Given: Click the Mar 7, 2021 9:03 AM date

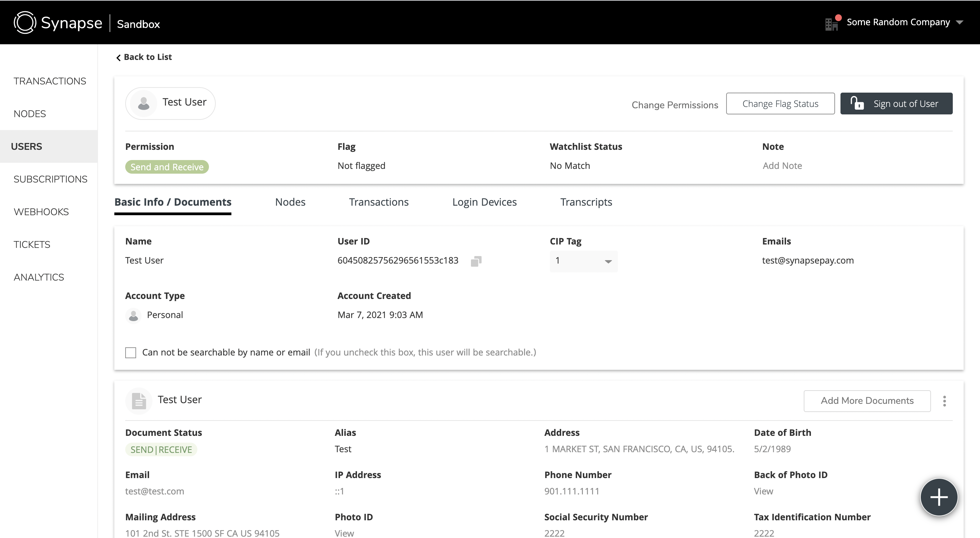Looking at the screenshot, I should [380, 315].
